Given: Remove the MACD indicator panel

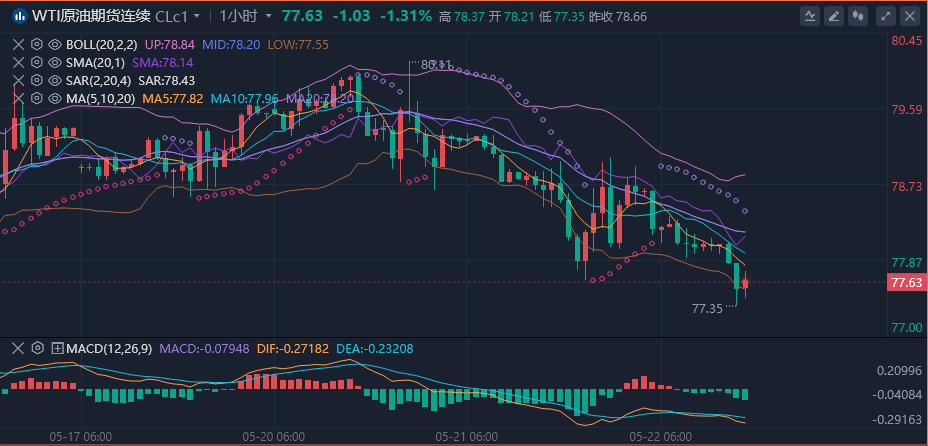Looking at the screenshot, I should (18, 348).
